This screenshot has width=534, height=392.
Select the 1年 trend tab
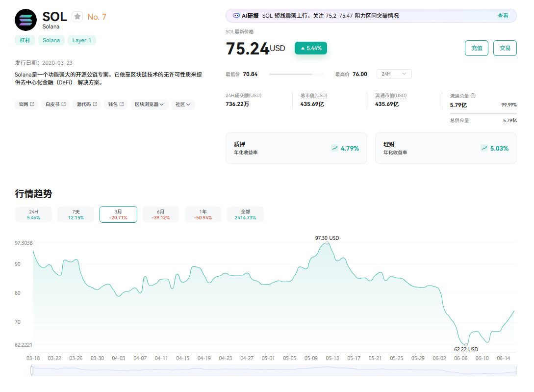pos(203,214)
